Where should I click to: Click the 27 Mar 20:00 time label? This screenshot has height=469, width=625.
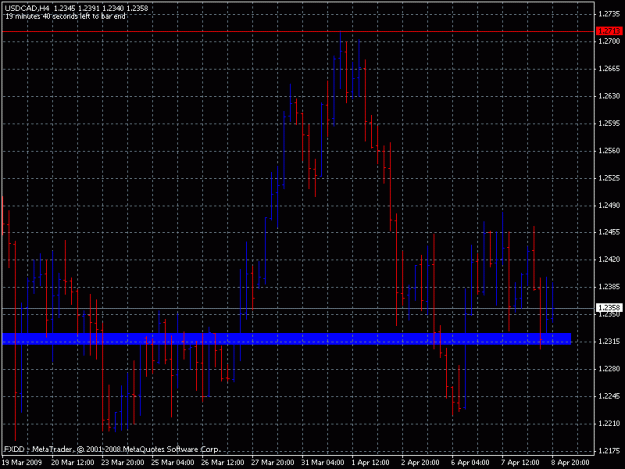coord(273,462)
